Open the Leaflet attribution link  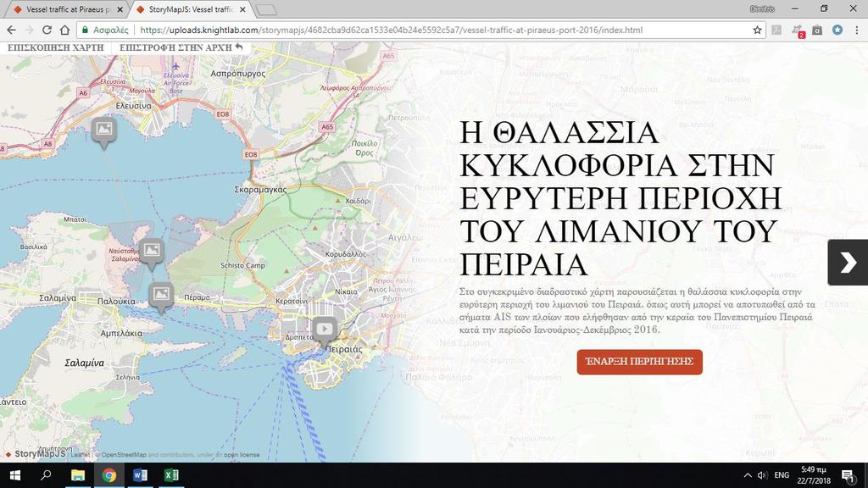81,455
